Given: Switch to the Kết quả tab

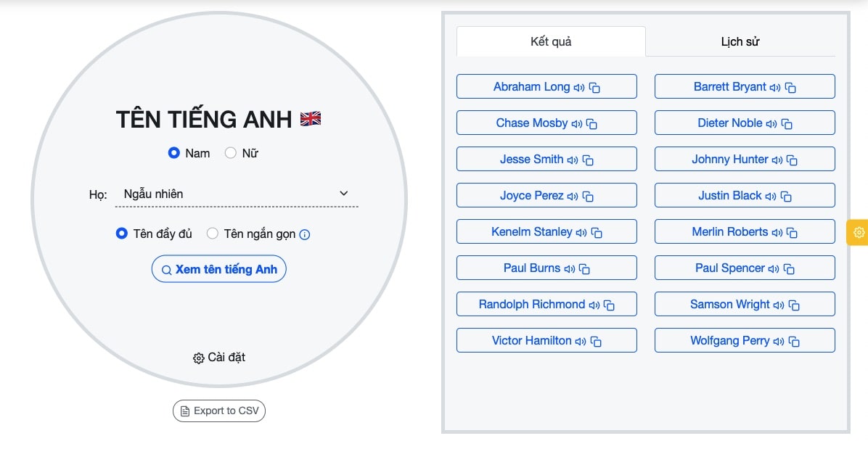Looking at the screenshot, I should tap(550, 41).
